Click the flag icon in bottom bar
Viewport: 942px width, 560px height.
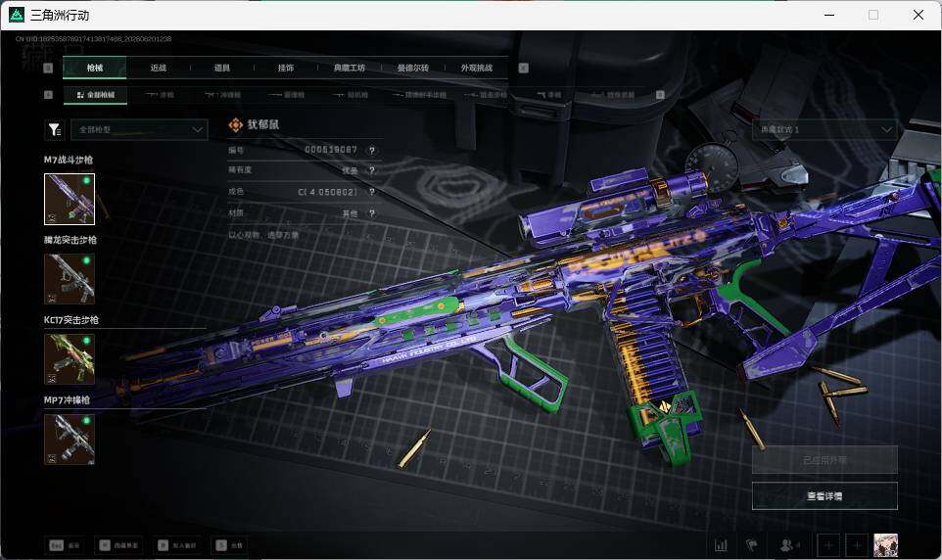tap(751, 545)
